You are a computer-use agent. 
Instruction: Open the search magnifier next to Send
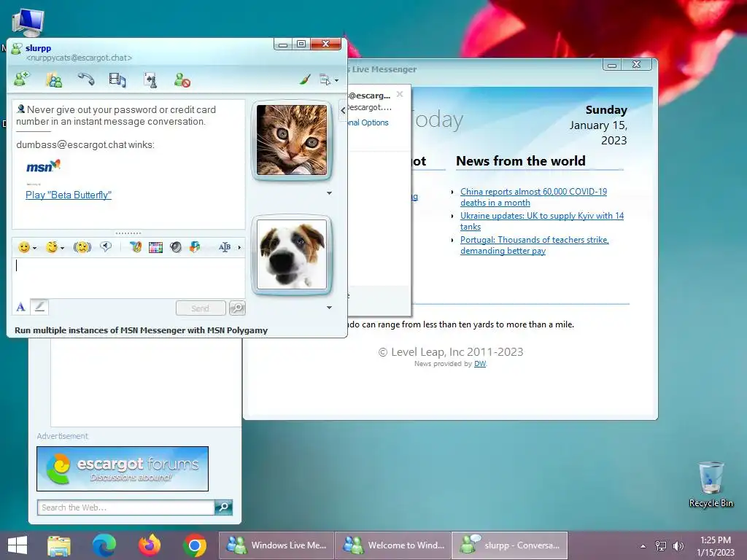(x=237, y=308)
